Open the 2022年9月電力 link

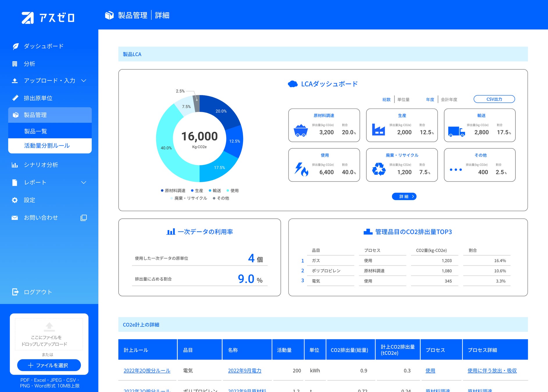[244, 371]
